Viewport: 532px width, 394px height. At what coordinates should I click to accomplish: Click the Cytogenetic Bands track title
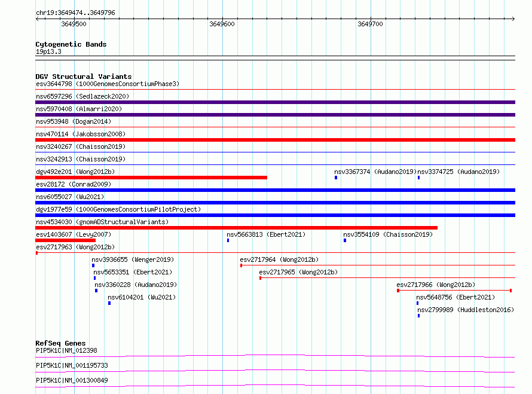click(x=71, y=44)
